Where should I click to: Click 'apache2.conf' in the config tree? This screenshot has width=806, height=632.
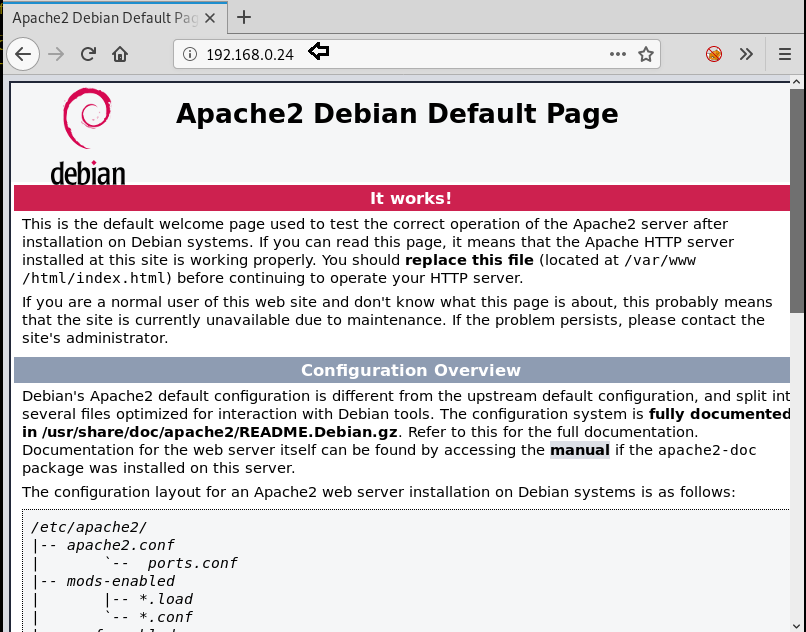coord(121,545)
